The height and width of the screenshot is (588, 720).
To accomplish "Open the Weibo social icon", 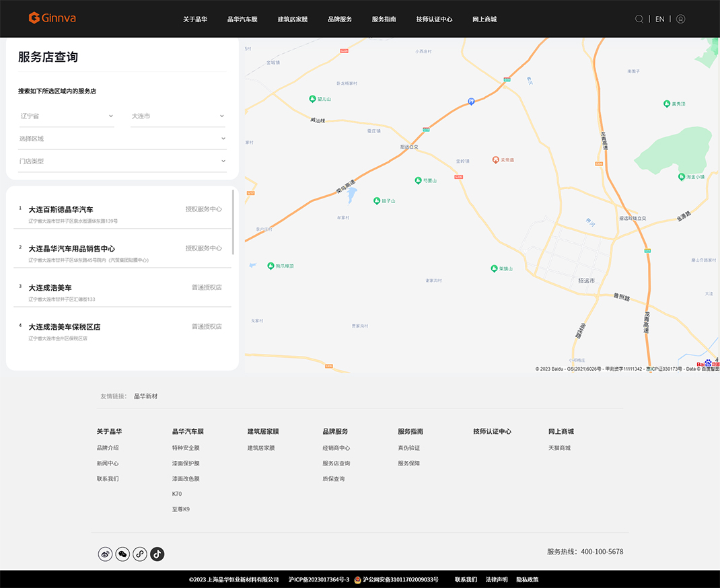I will coord(105,554).
